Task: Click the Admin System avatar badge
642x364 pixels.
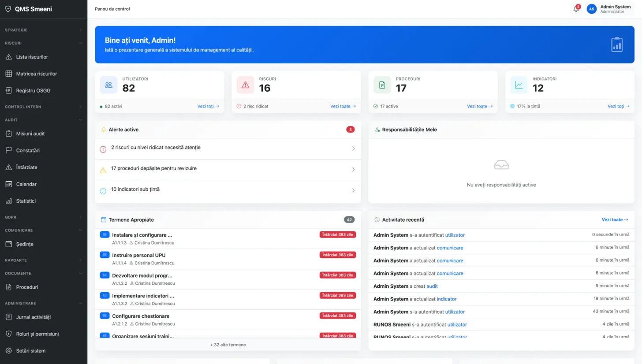Action: point(591,9)
